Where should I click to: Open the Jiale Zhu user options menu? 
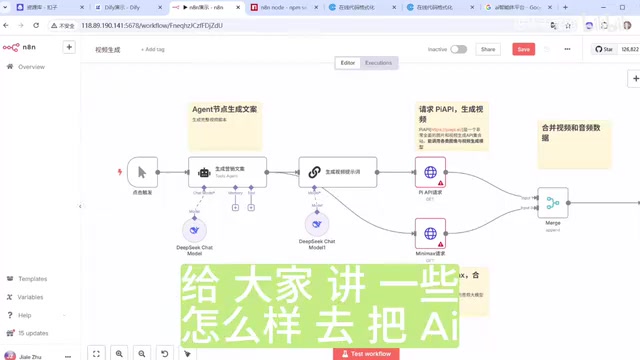[x=68, y=356]
